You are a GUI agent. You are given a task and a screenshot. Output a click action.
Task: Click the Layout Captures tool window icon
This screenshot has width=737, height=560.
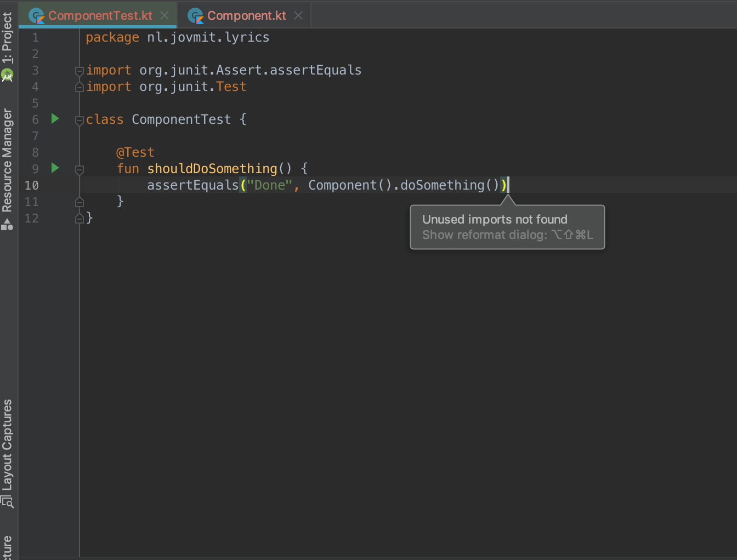(8, 501)
